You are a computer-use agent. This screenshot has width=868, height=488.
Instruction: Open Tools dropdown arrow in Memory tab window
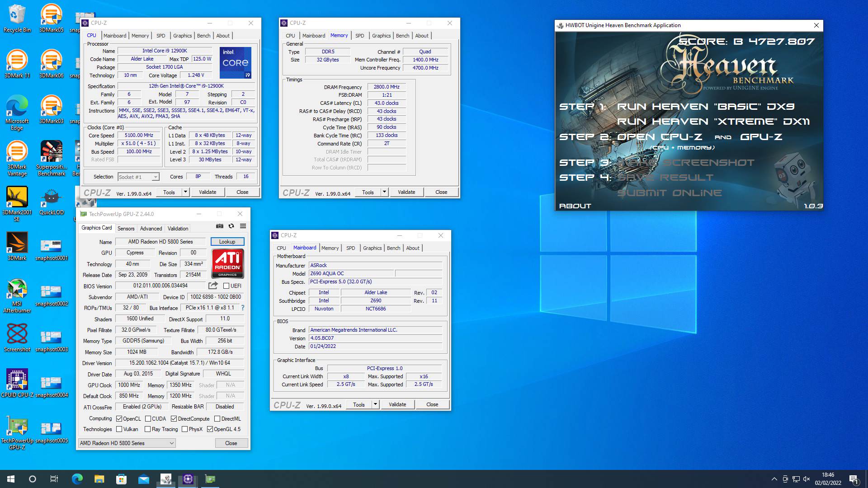pos(384,192)
